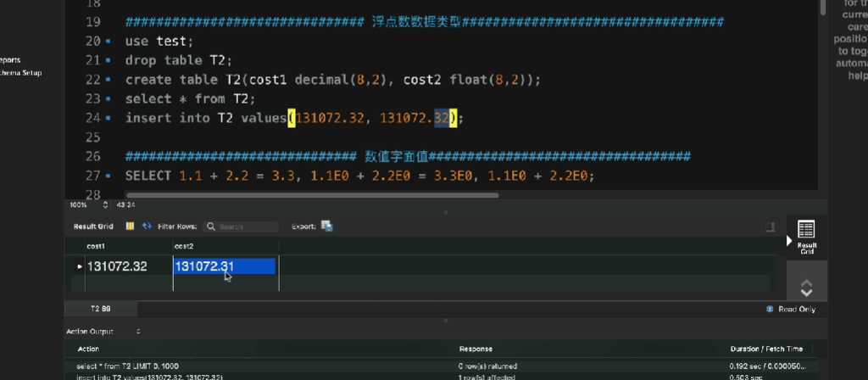Click the info icon beside Read Only

[x=770, y=309]
